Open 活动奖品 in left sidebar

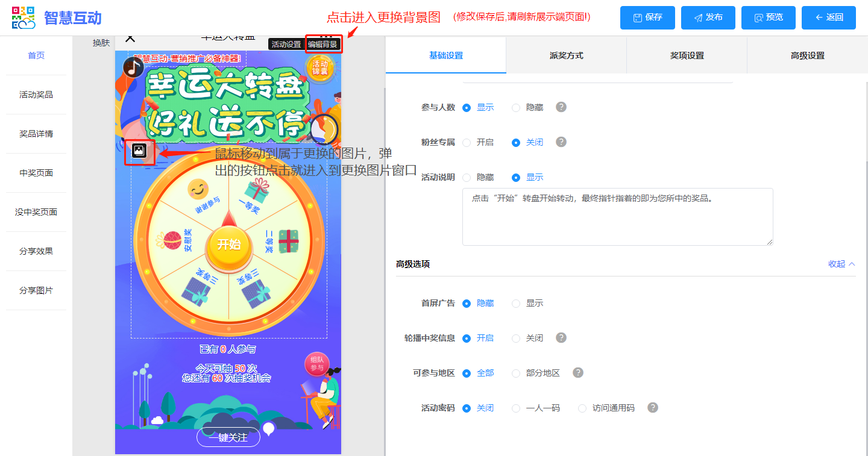(36, 95)
